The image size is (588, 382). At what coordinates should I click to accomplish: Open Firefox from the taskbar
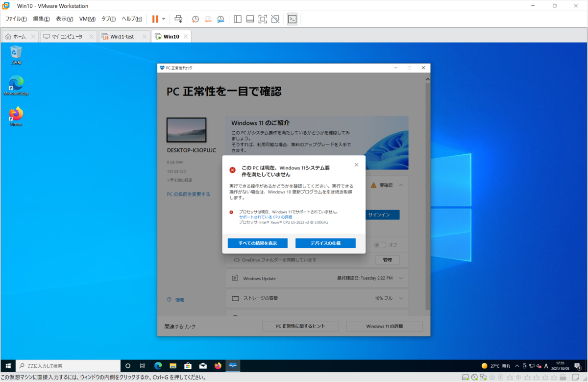218,366
